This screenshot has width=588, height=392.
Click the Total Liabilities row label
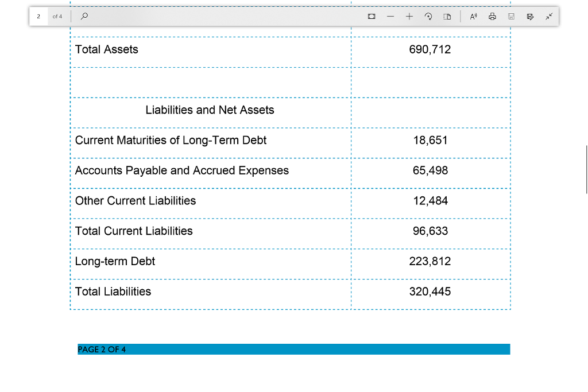pos(113,292)
